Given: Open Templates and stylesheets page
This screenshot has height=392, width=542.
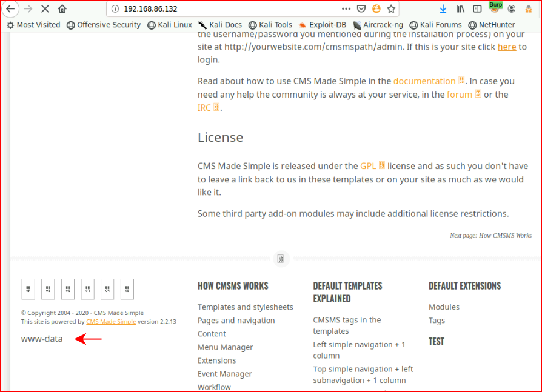Looking at the screenshot, I should click(246, 307).
